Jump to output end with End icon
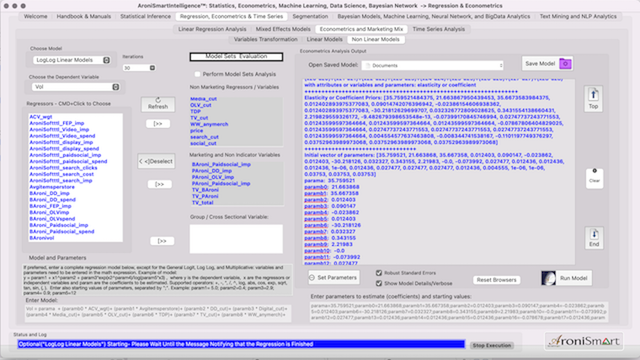 [594, 234]
